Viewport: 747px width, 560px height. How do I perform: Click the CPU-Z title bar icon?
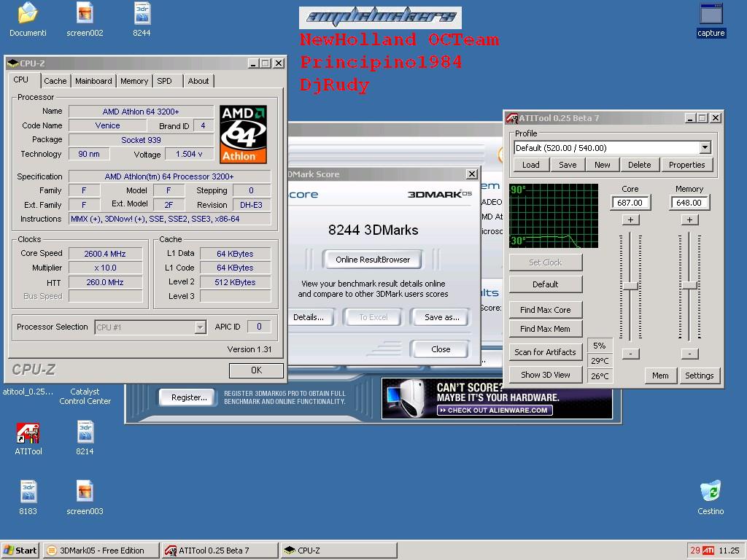point(13,63)
